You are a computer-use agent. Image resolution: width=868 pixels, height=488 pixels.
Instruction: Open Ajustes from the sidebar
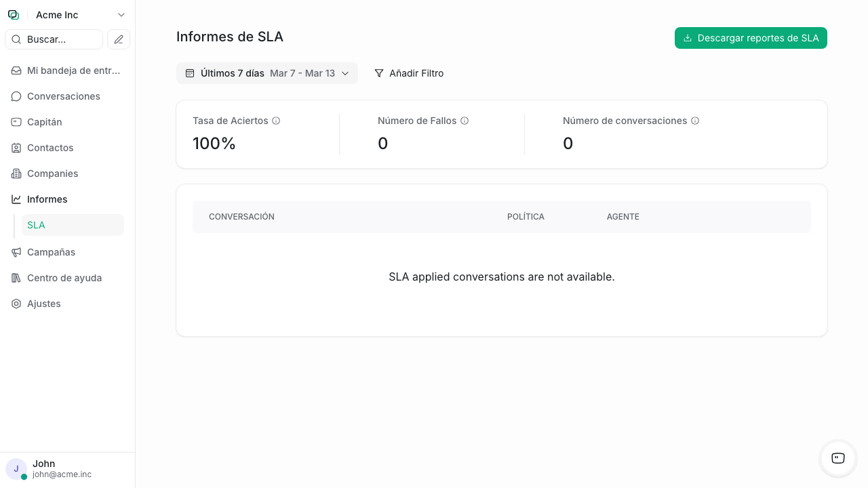(45, 304)
